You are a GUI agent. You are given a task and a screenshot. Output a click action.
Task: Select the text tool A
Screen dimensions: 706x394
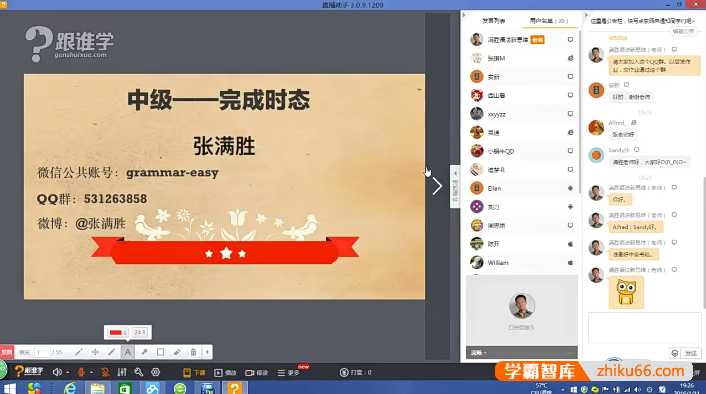128,352
